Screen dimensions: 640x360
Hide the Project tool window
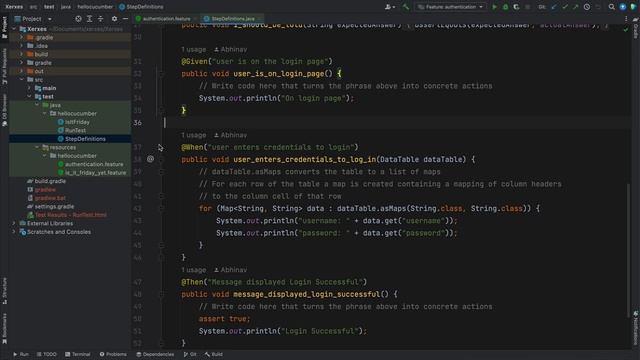coord(125,19)
